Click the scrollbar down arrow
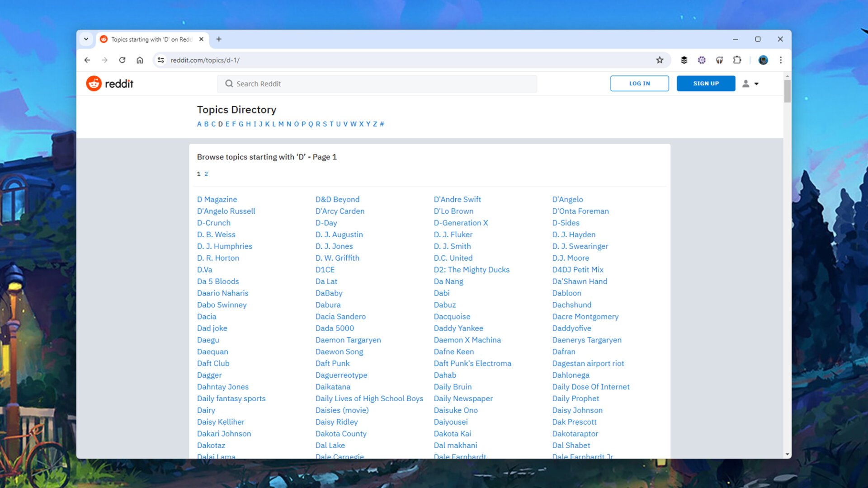The width and height of the screenshot is (868, 488). tap(787, 454)
